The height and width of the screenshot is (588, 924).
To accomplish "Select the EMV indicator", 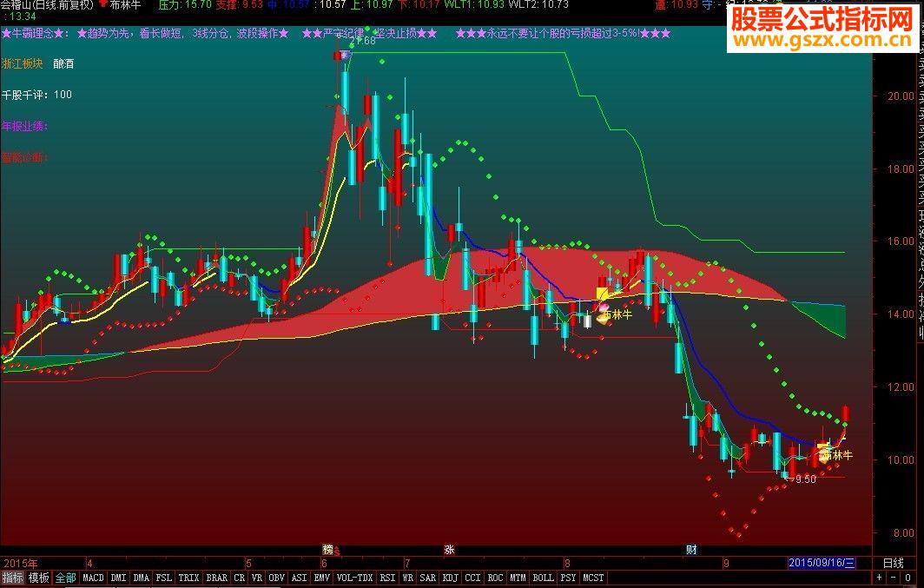I will [321, 578].
